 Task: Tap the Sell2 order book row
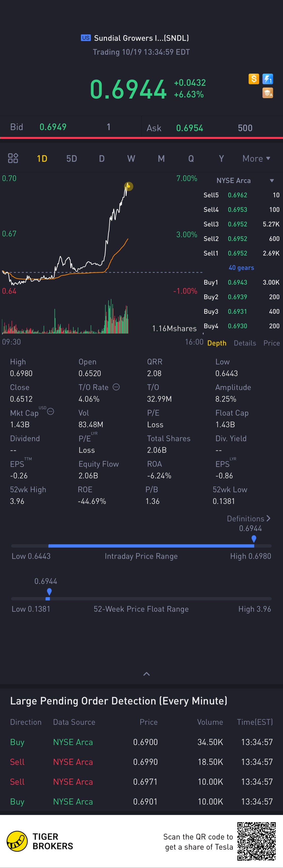coord(241,239)
